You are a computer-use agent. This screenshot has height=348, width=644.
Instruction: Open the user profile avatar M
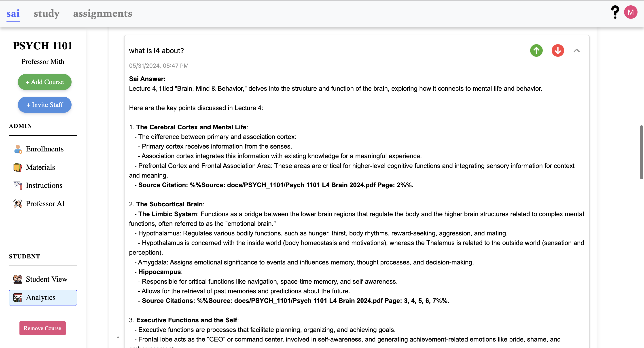pyautogui.click(x=631, y=12)
